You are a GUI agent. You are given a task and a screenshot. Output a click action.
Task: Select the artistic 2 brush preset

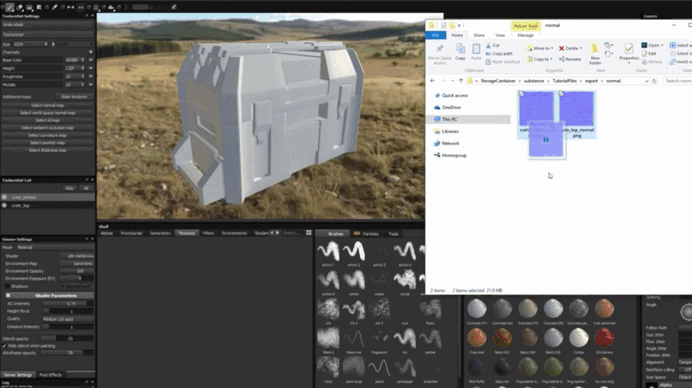coord(354,254)
